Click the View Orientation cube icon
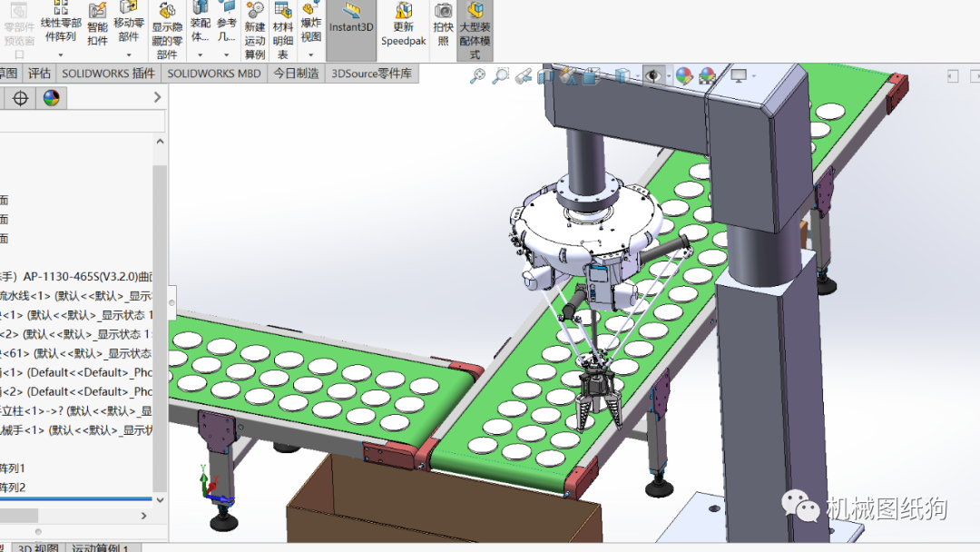Image resolution: width=980 pixels, height=552 pixels. pyautogui.click(x=592, y=76)
